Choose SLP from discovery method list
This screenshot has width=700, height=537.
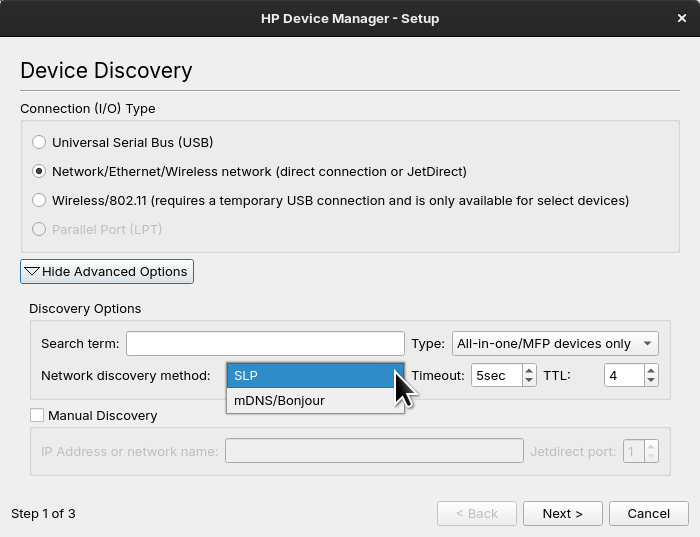point(315,375)
